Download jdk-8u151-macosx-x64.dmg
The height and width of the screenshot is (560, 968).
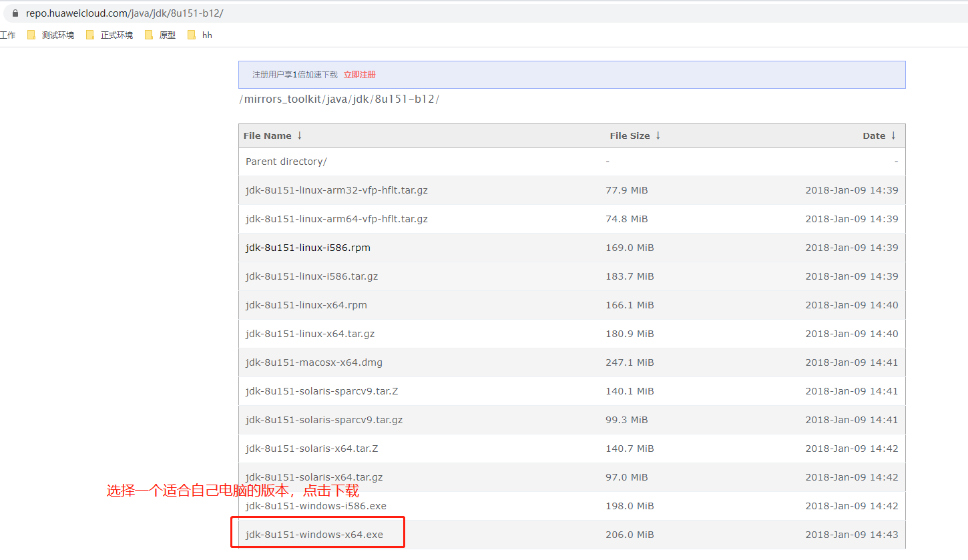(x=314, y=362)
